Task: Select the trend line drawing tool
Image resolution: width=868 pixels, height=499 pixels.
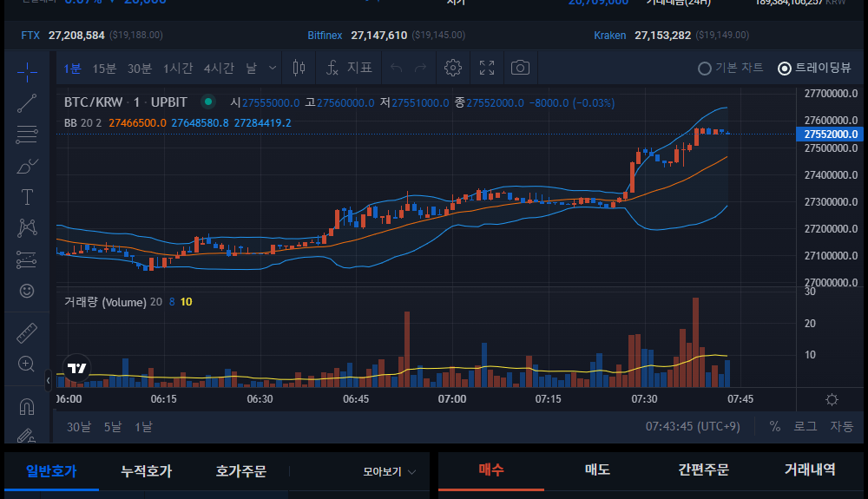Action: click(x=27, y=103)
